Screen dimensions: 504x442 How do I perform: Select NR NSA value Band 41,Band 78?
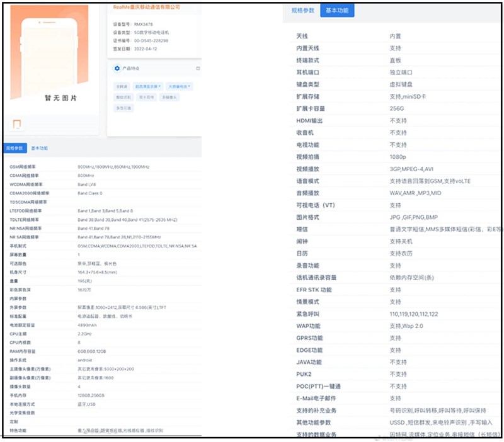click(x=93, y=229)
